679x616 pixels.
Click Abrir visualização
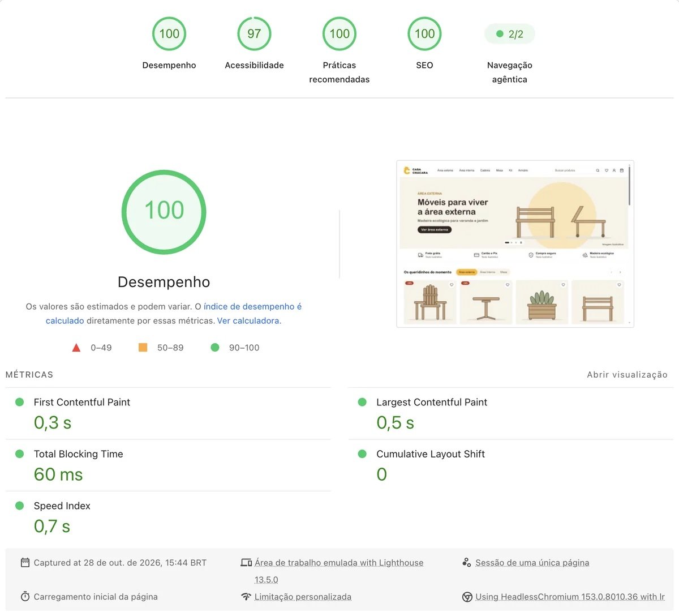[627, 375]
